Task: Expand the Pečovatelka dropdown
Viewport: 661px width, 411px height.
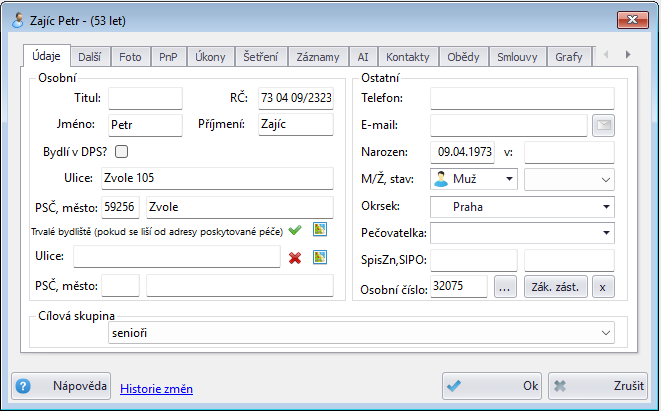Action: (x=522, y=233)
